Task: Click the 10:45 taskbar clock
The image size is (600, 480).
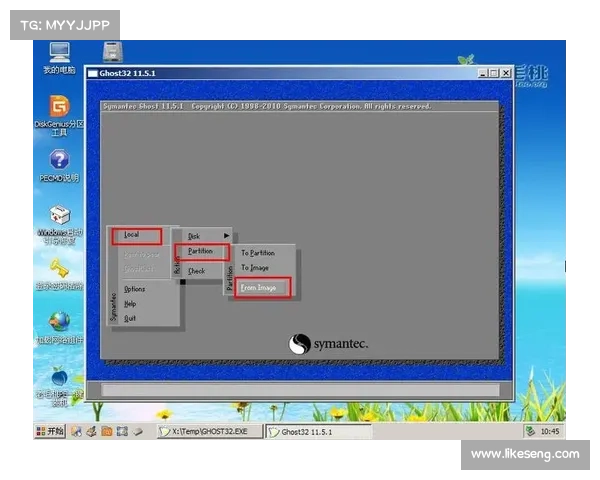Action: (550, 432)
